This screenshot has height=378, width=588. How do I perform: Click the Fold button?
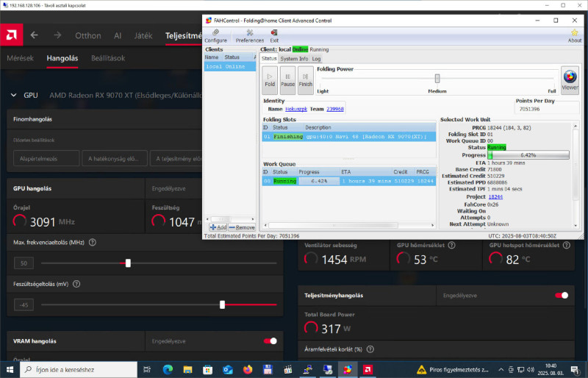click(x=270, y=80)
